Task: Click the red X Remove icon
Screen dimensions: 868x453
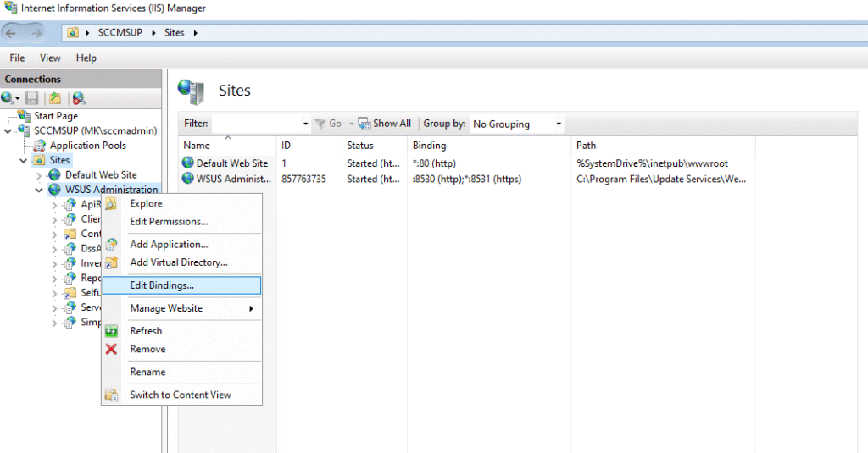Action: point(111,349)
